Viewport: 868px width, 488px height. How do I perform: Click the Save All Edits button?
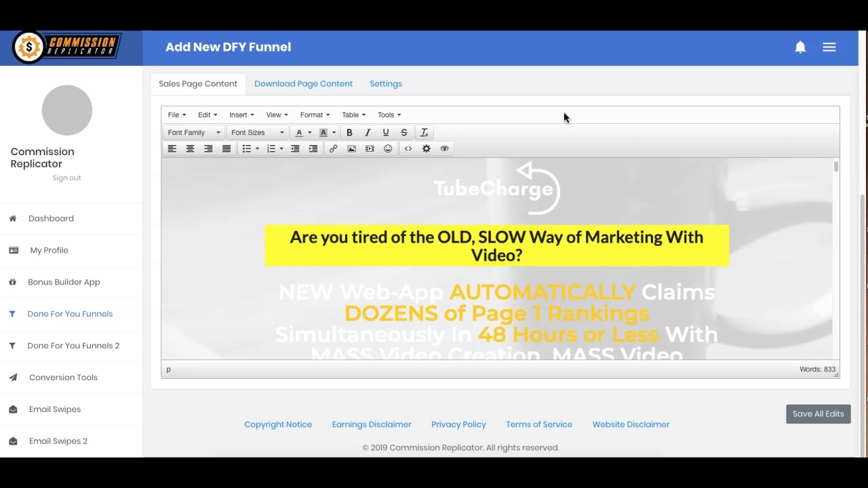point(818,414)
